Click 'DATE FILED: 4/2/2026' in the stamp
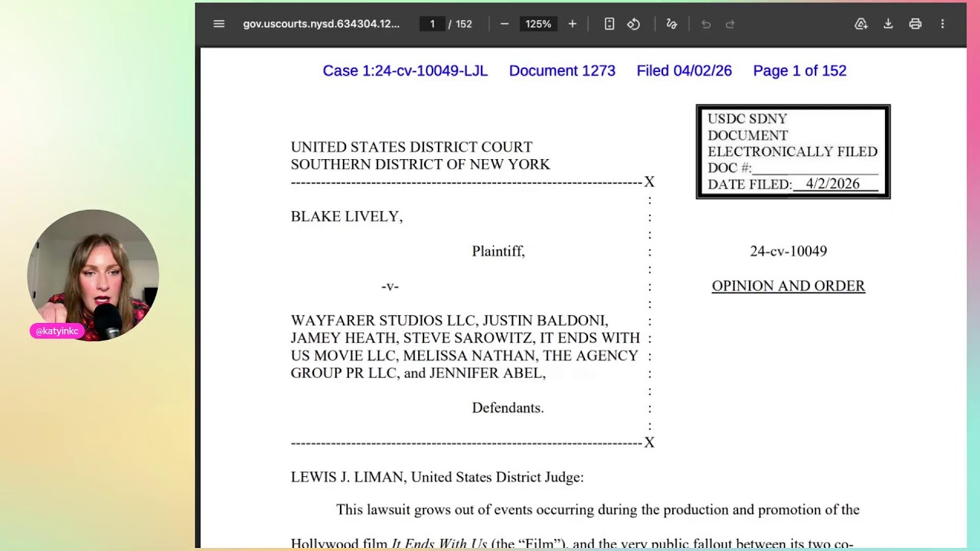Image resolution: width=980 pixels, height=551 pixels. [x=792, y=184]
